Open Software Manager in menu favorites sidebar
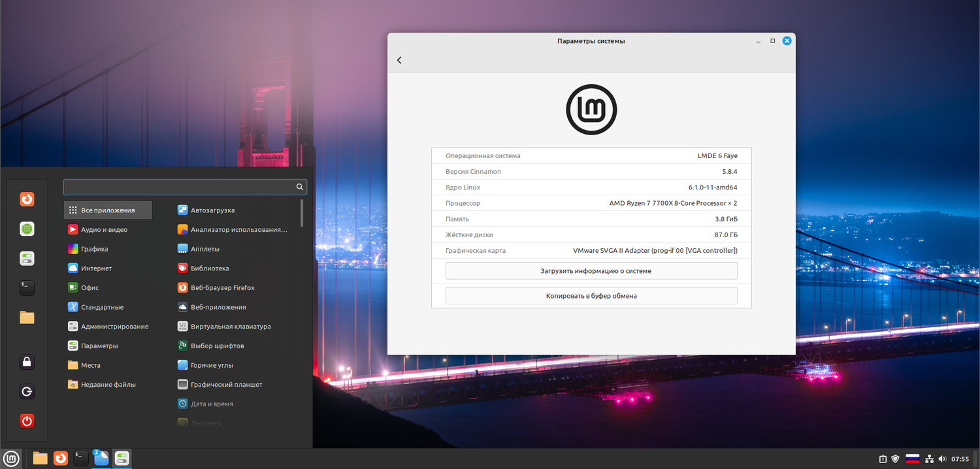Image resolution: width=980 pixels, height=469 pixels. coord(27,229)
